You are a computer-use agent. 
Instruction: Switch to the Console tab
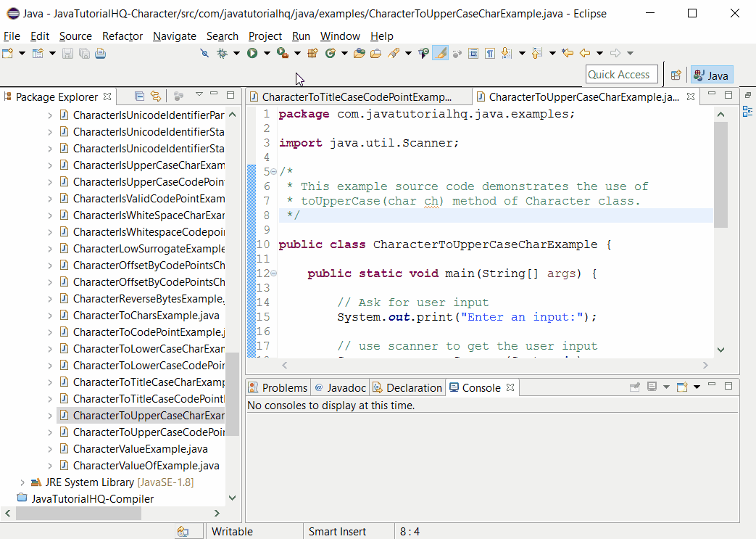[x=482, y=387]
